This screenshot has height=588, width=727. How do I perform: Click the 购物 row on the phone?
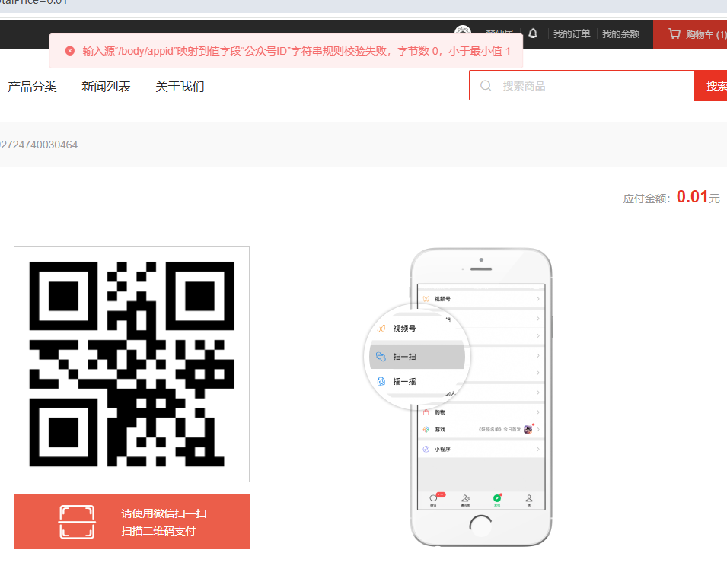tap(481, 412)
